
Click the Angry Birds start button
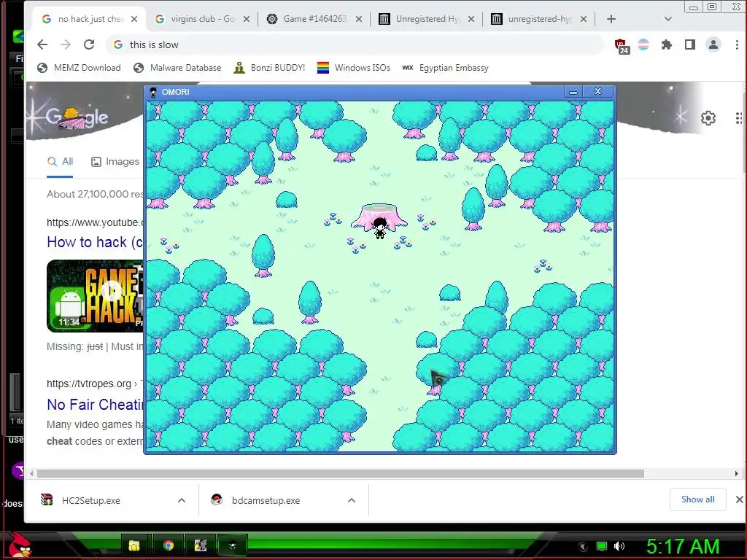coord(20,545)
